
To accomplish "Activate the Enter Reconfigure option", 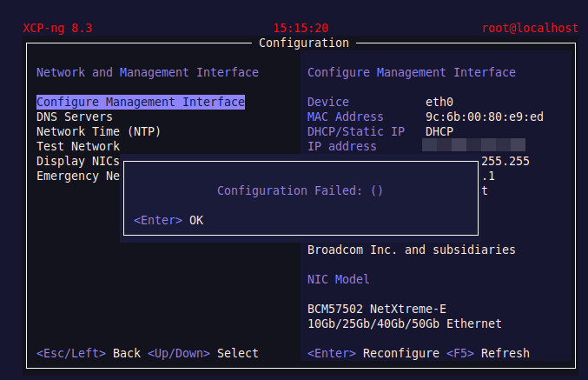I will pos(373,353).
